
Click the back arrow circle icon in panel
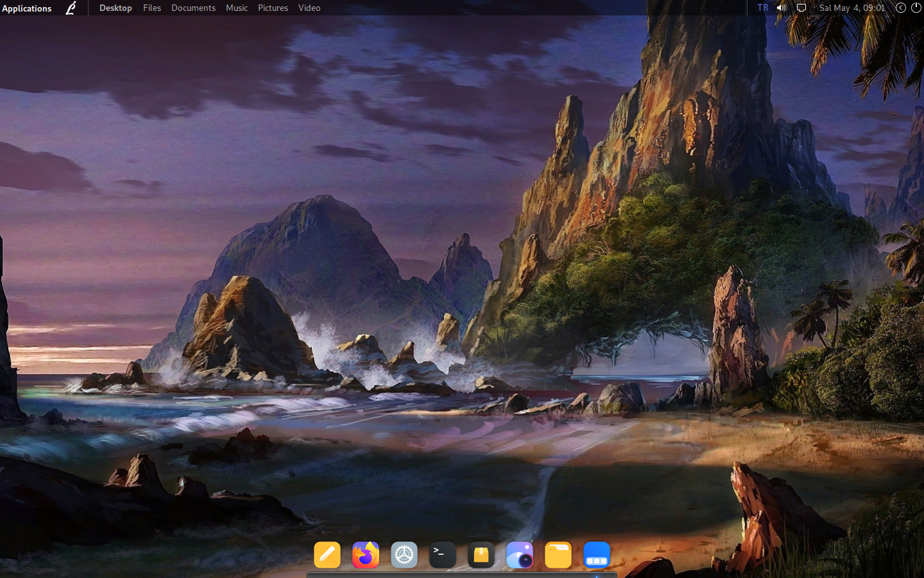tap(901, 8)
